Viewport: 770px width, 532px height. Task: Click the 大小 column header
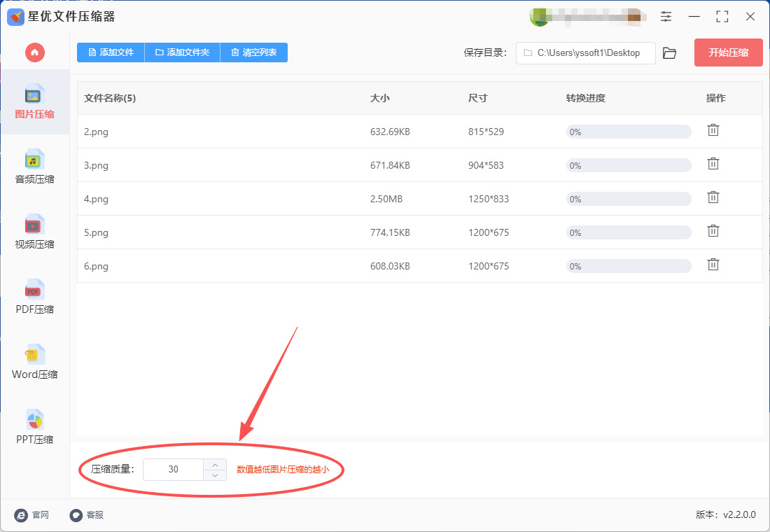pyautogui.click(x=379, y=98)
